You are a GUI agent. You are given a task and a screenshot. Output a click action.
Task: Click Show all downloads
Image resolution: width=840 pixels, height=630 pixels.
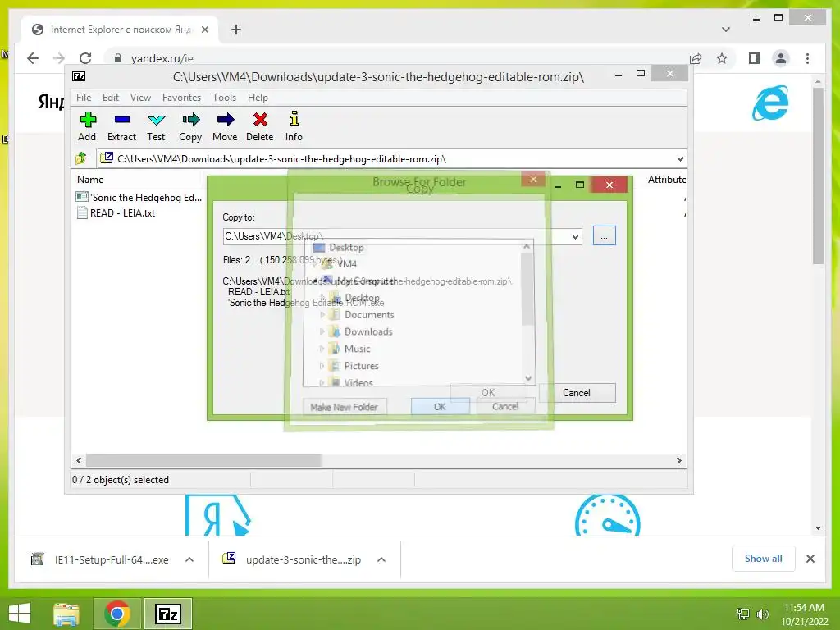coord(763,559)
